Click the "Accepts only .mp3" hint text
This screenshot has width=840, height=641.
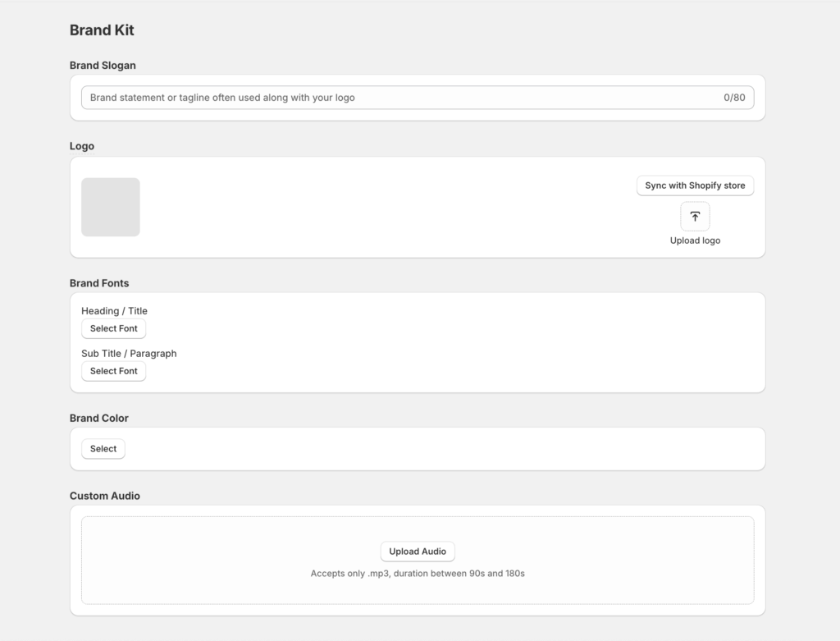418,574
